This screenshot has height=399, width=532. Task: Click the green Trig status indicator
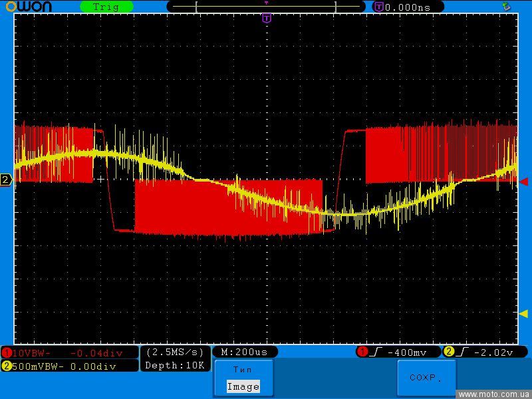click(x=106, y=7)
